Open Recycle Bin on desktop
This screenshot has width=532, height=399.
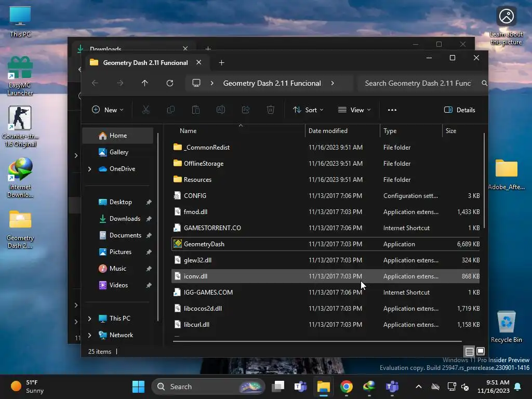[506, 327]
